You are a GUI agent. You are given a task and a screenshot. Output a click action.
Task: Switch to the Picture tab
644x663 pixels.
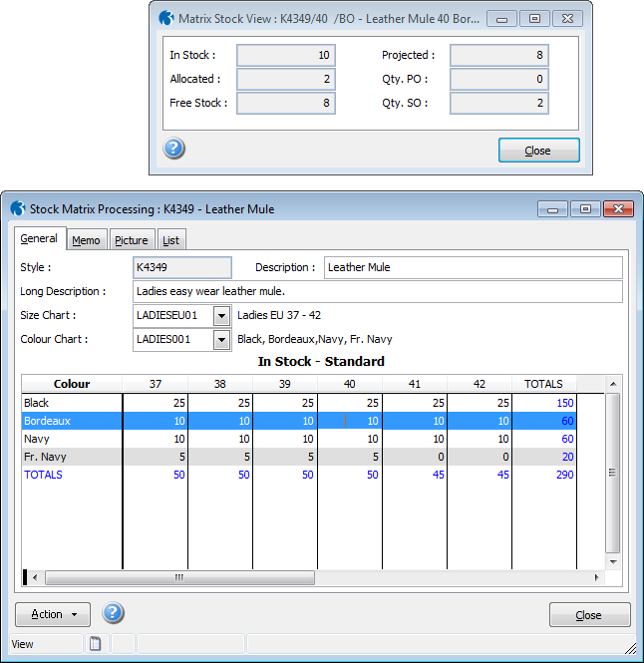pyautogui.click(x=132, y=240)
